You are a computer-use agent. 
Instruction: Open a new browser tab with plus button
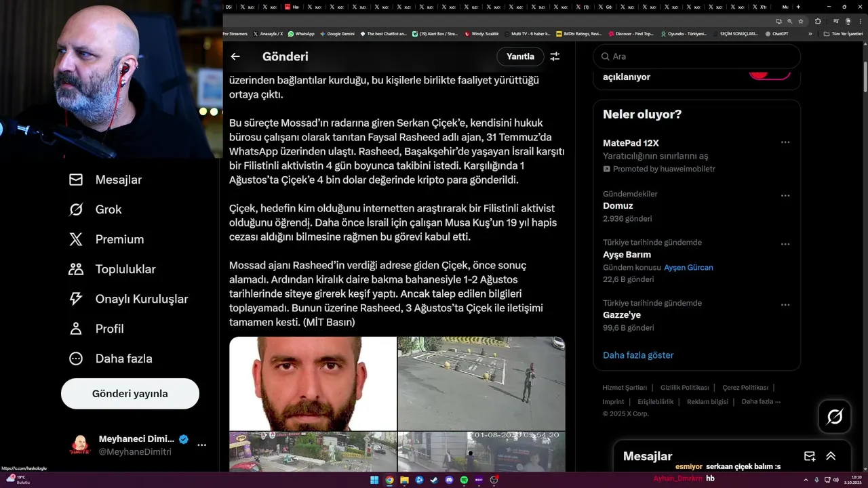point(799,7)
